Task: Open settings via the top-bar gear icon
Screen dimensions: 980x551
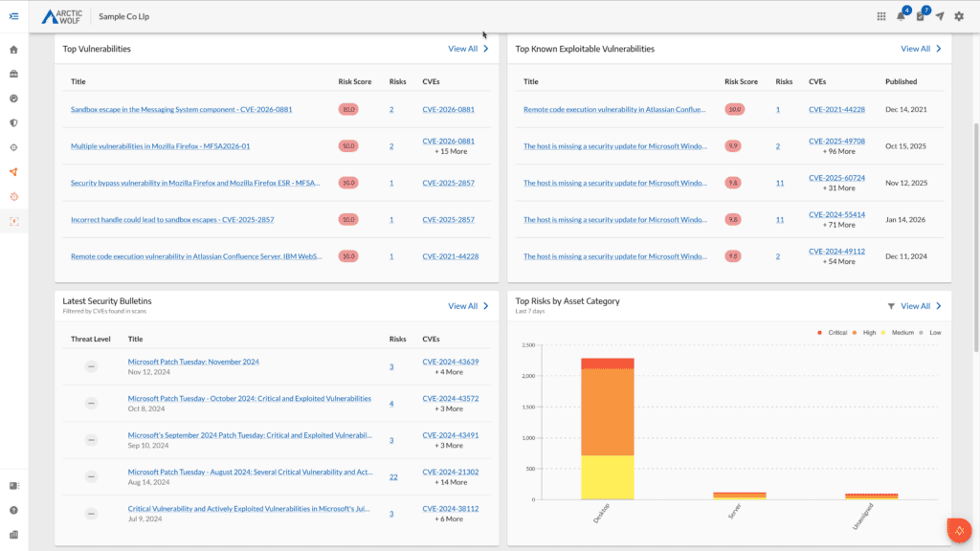Action: 958,15
